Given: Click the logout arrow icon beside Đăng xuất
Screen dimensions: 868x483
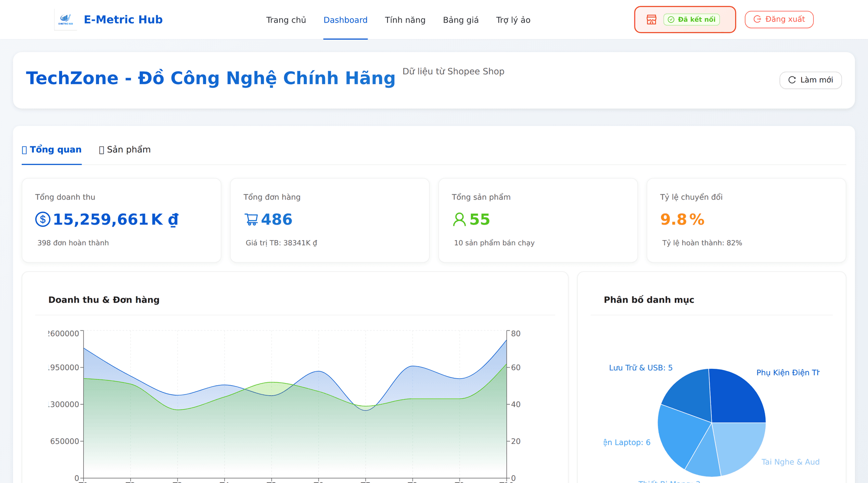Looking at the screenshot, I should coord(757,19).
